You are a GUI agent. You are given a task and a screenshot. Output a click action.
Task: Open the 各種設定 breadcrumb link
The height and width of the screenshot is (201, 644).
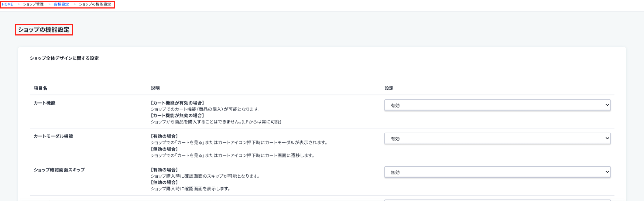[x=61, y=4]
